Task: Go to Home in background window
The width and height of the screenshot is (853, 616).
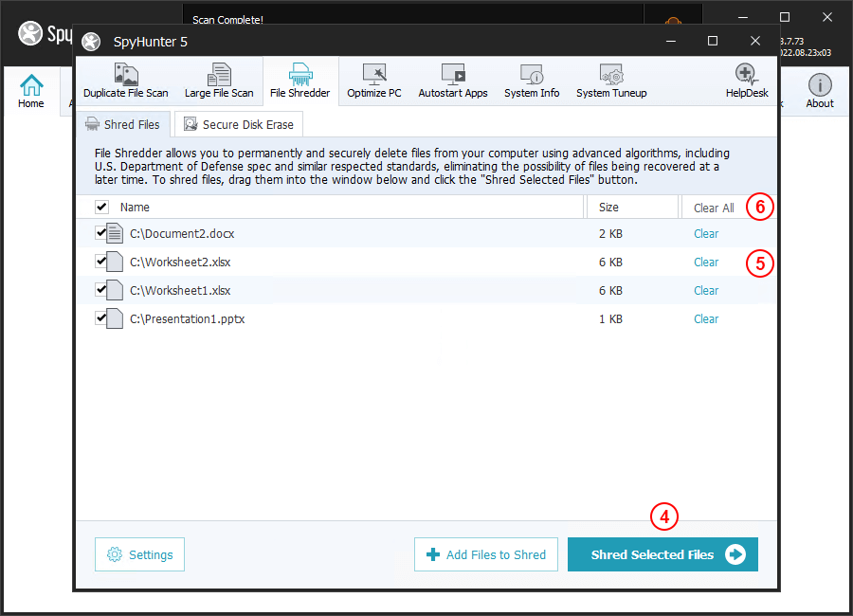Action: pos(31,91)
